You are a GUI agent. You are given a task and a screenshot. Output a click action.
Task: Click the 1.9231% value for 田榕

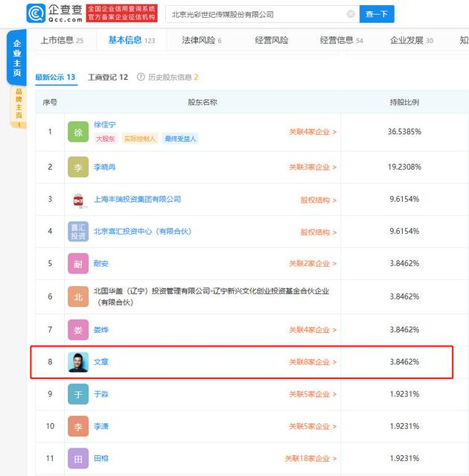point(404,458)
